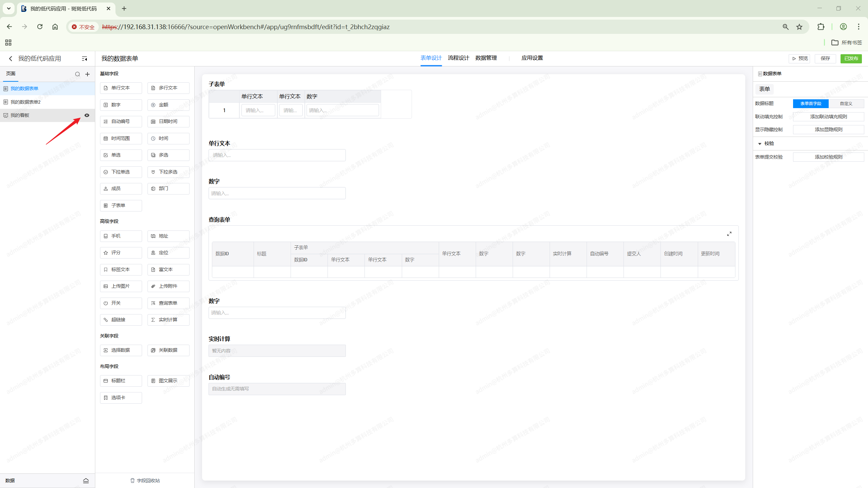The image size is (868, 488).
Task: Toggle visibility eye for 我的看板
Action: (x=87, y=115)
